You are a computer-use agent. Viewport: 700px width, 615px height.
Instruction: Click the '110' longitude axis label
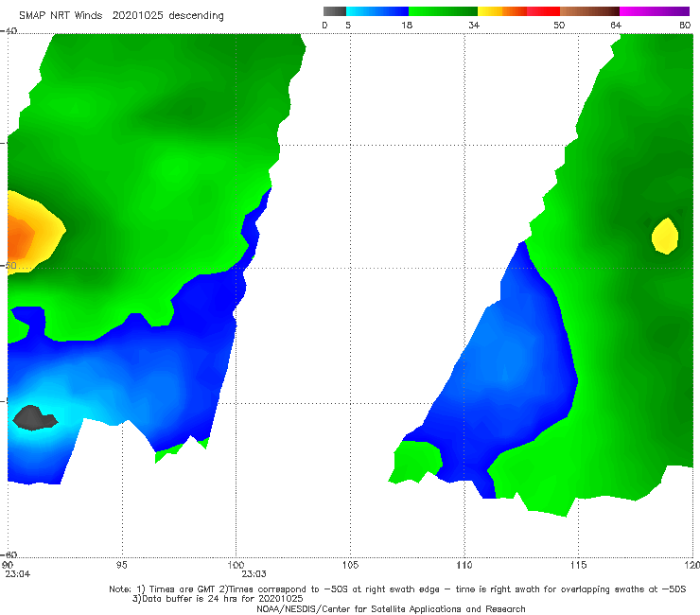pyautogui.click(x=464, y=566)
